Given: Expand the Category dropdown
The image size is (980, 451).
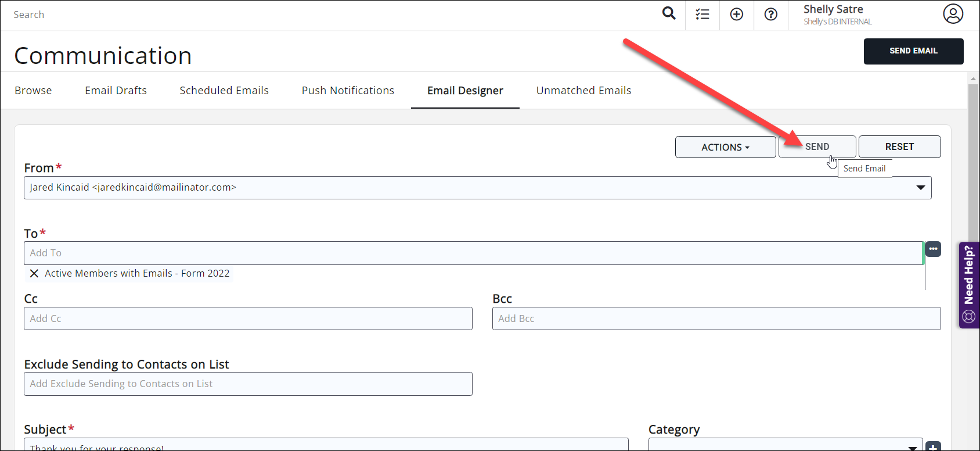Looking at the screenshot, I should tap(913, 447).
